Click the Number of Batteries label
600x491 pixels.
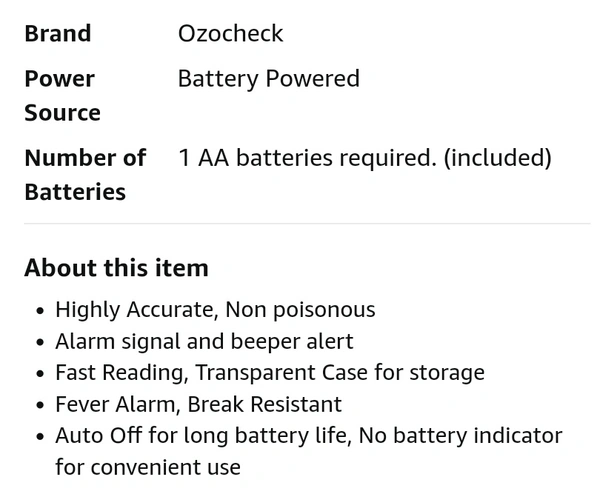[x=85, y=174]
